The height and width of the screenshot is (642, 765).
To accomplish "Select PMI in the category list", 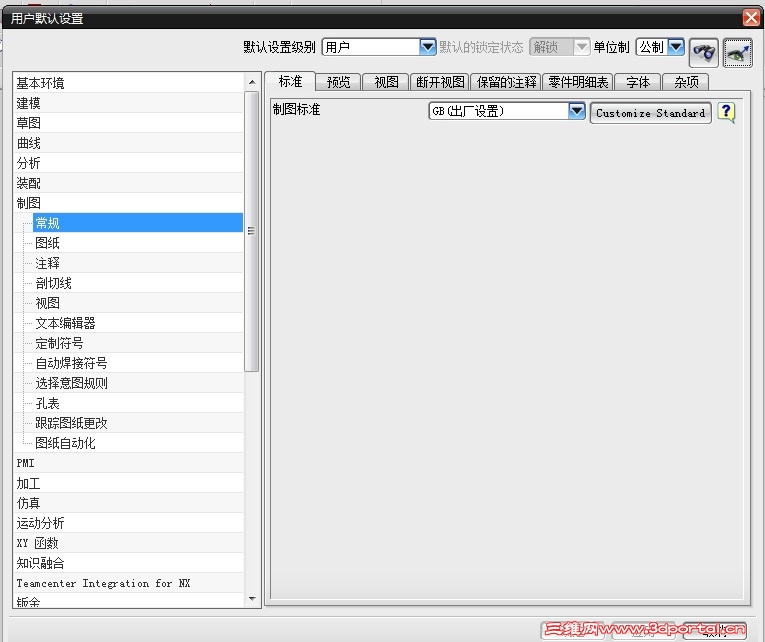I will (128, 463).
